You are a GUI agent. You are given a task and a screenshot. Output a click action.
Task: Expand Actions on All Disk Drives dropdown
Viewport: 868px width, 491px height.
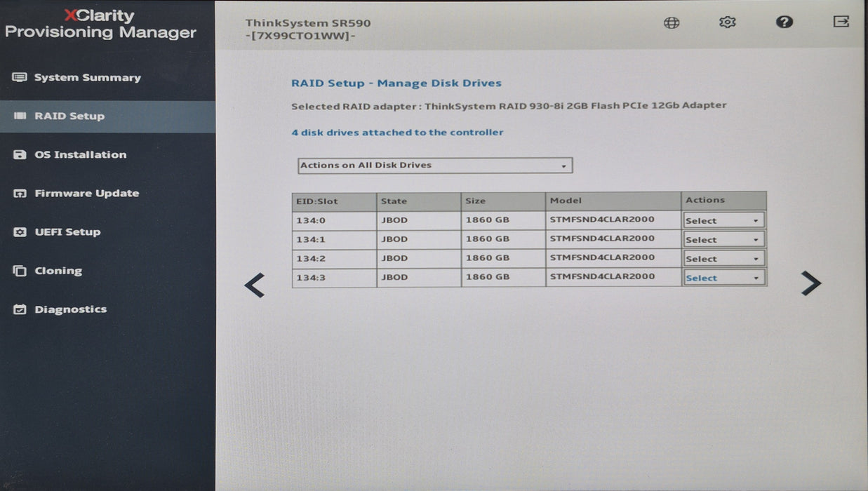(x=435, y=166)
